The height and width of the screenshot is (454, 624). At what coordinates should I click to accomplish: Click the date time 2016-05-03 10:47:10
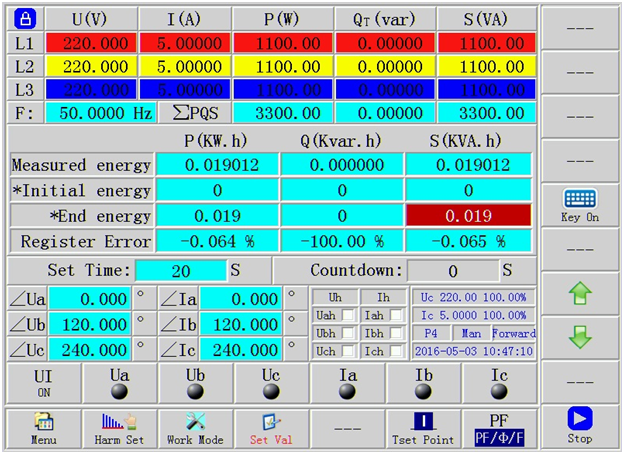pos(474,351)
